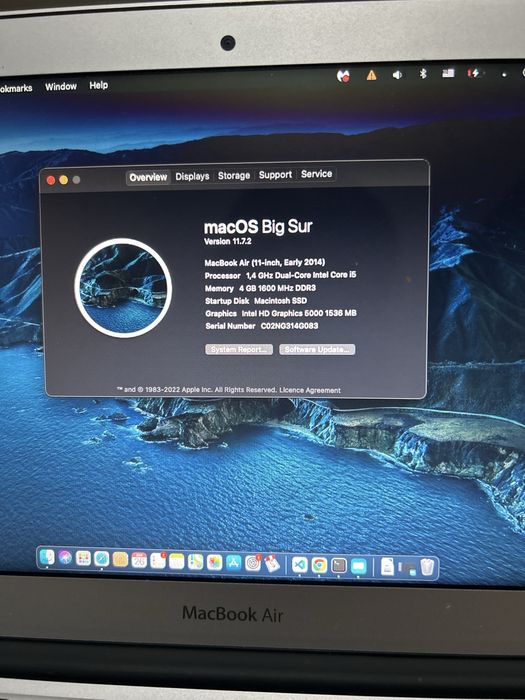The width and height of the screenshot is (525, 700).
Task: Open the Trash in the dock
Action: coord(427,568)
